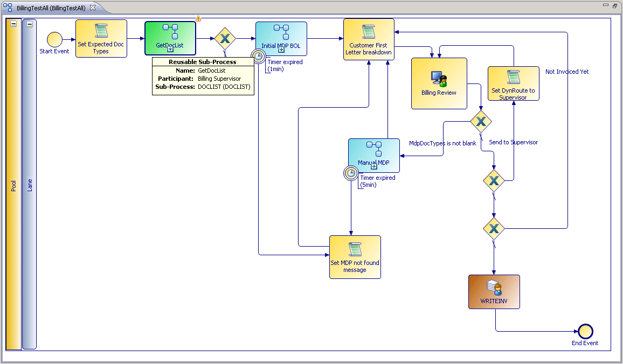623x364 pixels.
Task: Click the Start Event circle
Action: 54,39
